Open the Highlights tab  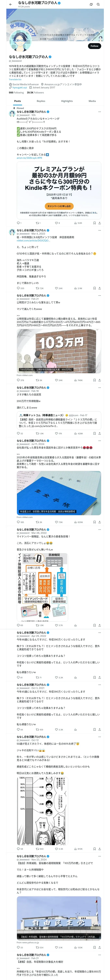67,101
